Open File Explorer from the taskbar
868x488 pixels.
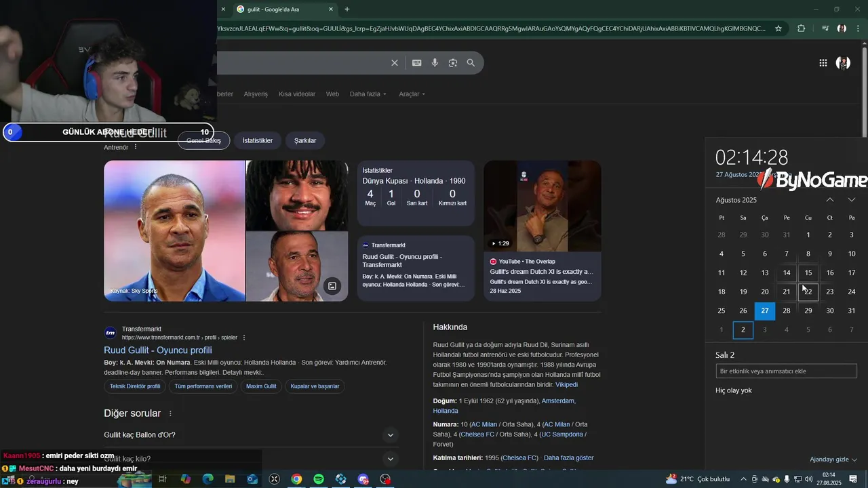coord(230,479)
